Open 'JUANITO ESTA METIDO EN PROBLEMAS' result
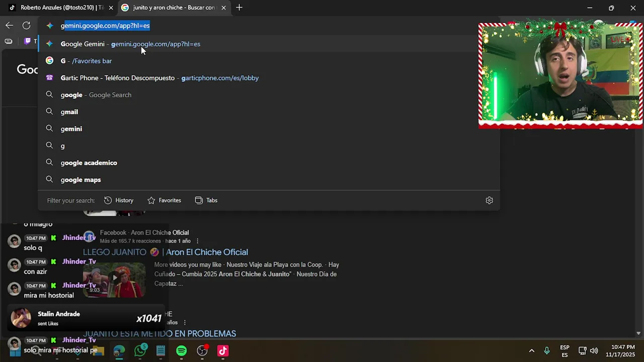Screen dimensions: 644x362 point(159,334)
